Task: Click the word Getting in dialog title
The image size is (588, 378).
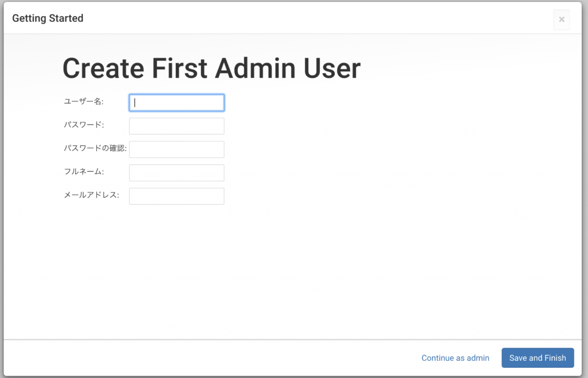Action: 28,18
